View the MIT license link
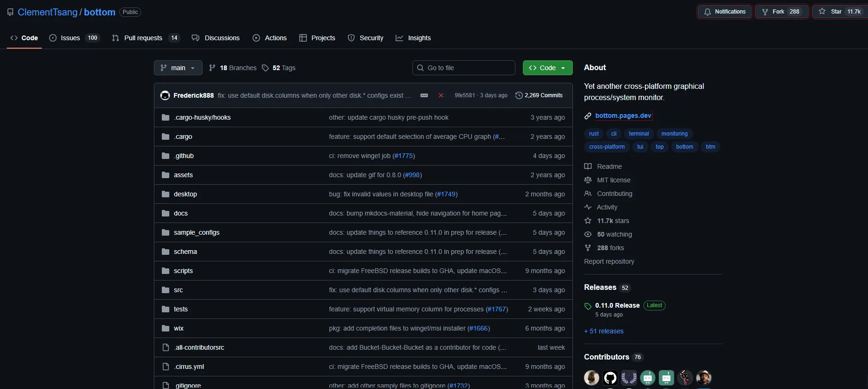 pos(608,180)
